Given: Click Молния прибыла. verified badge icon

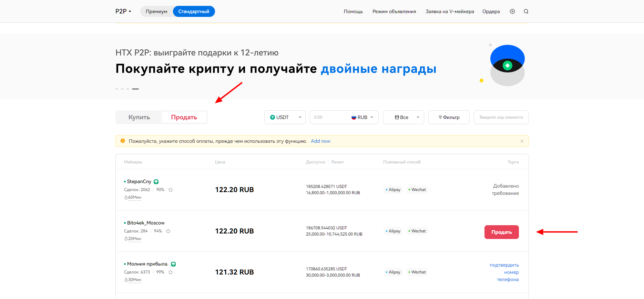Looking at the screenshot, I should [173, 264].
